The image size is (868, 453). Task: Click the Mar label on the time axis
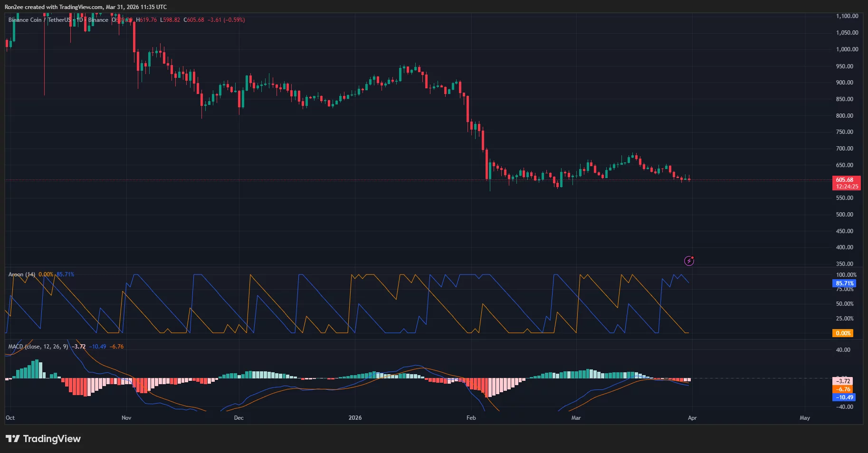(x=576, y=418)
